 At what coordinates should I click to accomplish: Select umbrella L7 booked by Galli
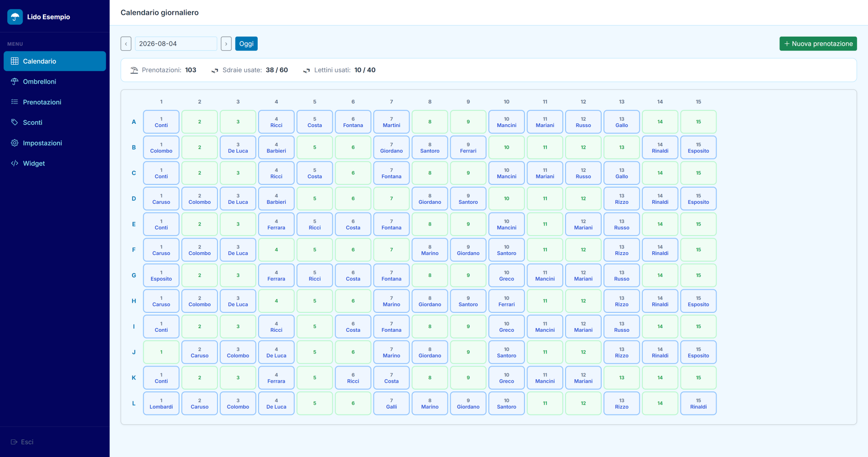click(392, 404)
